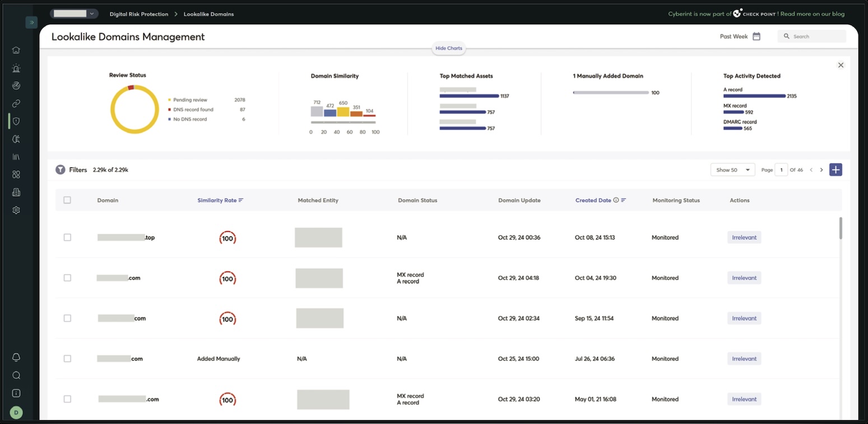The height and width of the screenshot is (424, 868).
Task: Click the sort icon beside Created Date
Action: click(624, 200)
